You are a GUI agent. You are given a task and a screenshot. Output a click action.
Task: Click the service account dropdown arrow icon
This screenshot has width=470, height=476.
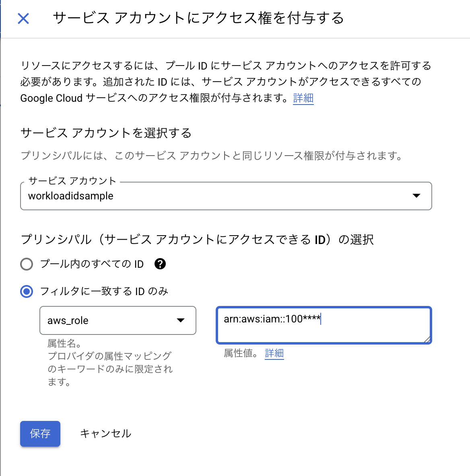[416, 196]
